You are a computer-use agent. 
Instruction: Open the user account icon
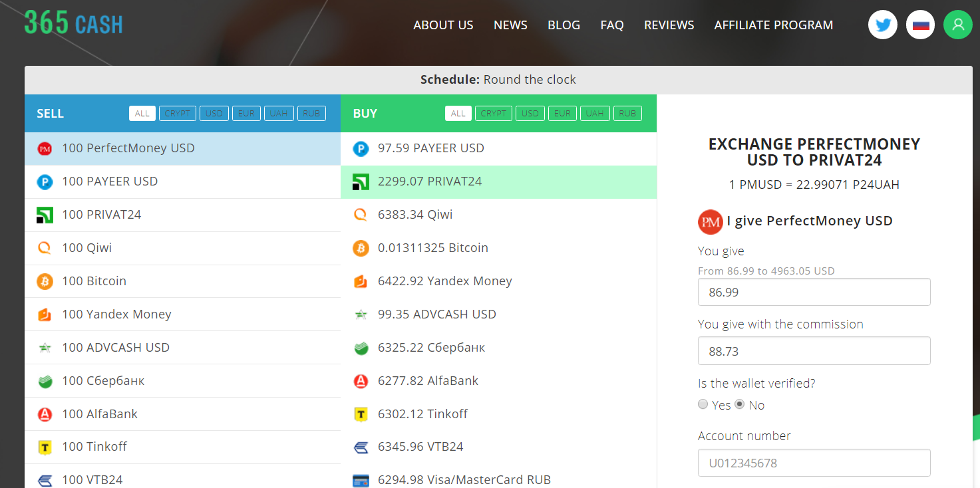958,25
